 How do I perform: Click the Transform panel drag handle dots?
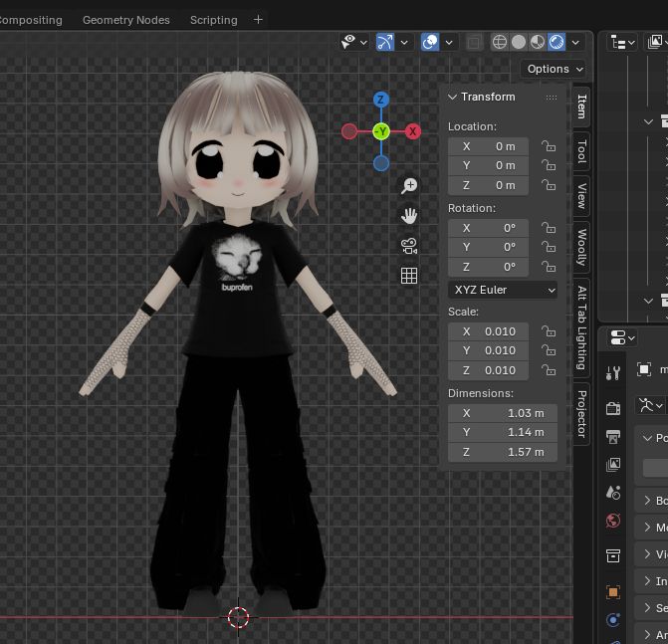click(x=552, y=98)
